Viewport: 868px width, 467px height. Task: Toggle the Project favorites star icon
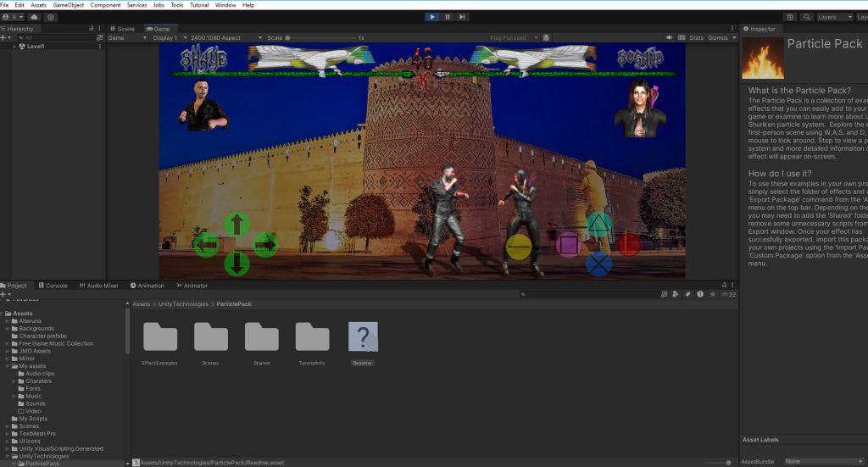point(712,294)
